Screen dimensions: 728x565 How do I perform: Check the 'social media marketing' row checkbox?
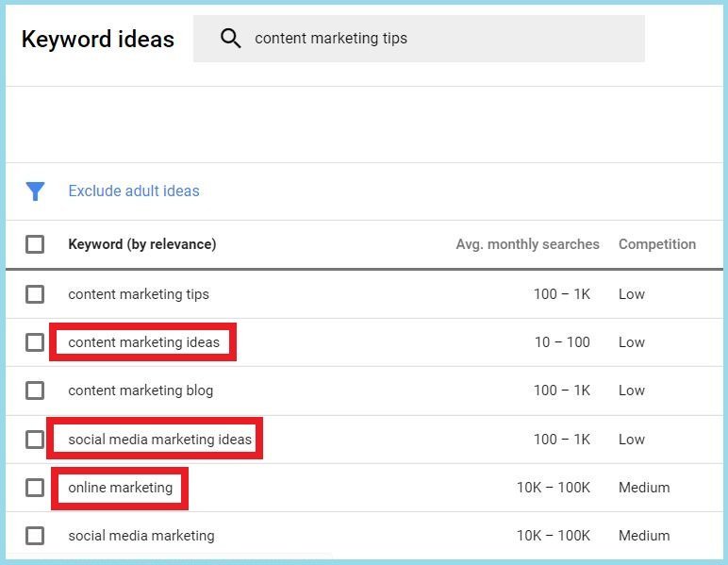point(35,536)
